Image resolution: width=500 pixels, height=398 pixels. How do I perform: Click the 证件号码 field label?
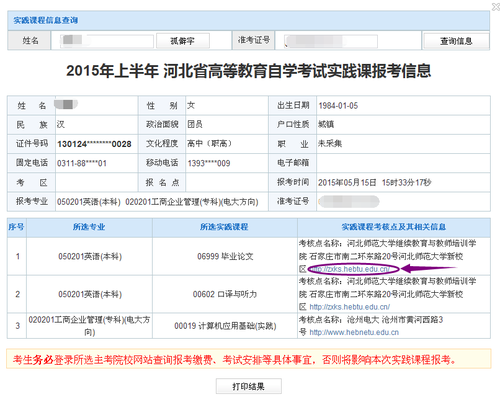pos(32,143)
